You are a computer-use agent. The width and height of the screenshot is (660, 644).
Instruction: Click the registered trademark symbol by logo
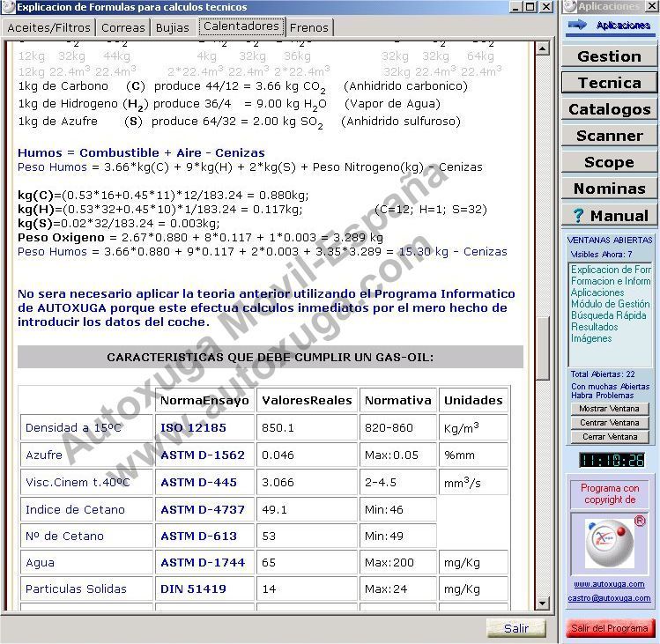640,521
